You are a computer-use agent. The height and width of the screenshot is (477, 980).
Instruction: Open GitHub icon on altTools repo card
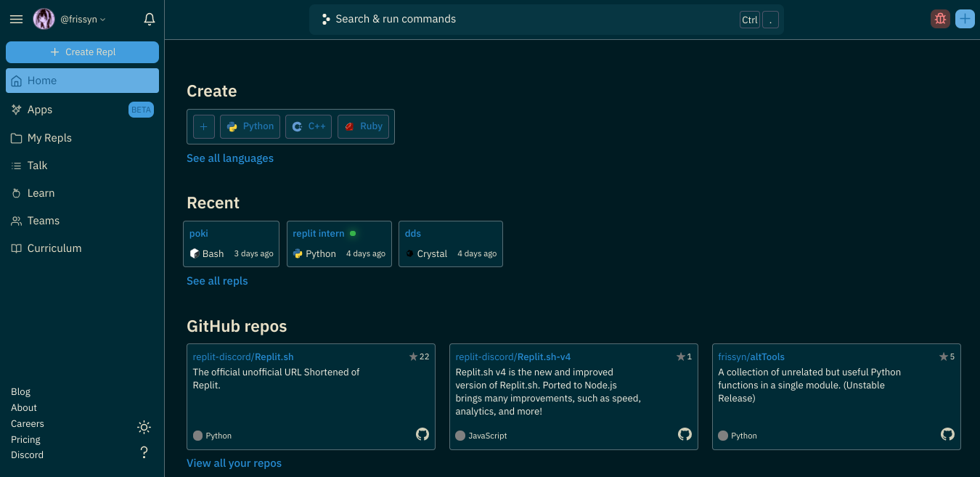[x=947, y=434]
